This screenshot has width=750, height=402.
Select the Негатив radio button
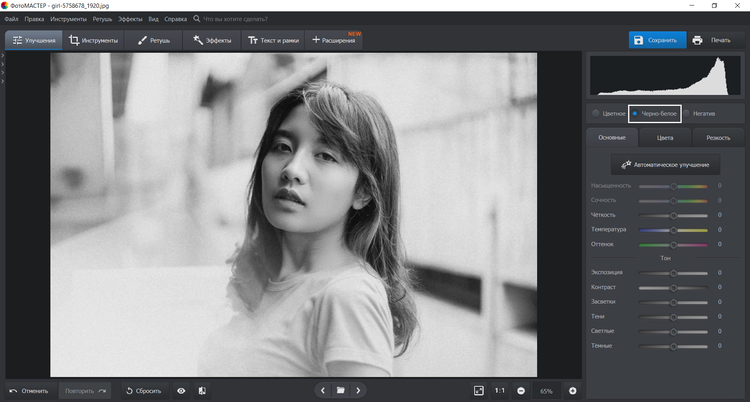(686, 114)
